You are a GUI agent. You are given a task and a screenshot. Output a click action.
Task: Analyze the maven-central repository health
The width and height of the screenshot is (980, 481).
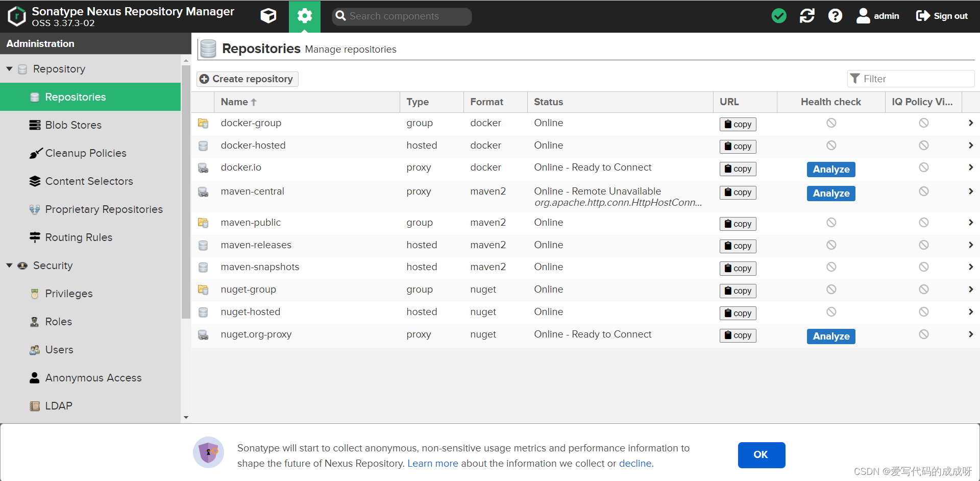tap(831, 193)
